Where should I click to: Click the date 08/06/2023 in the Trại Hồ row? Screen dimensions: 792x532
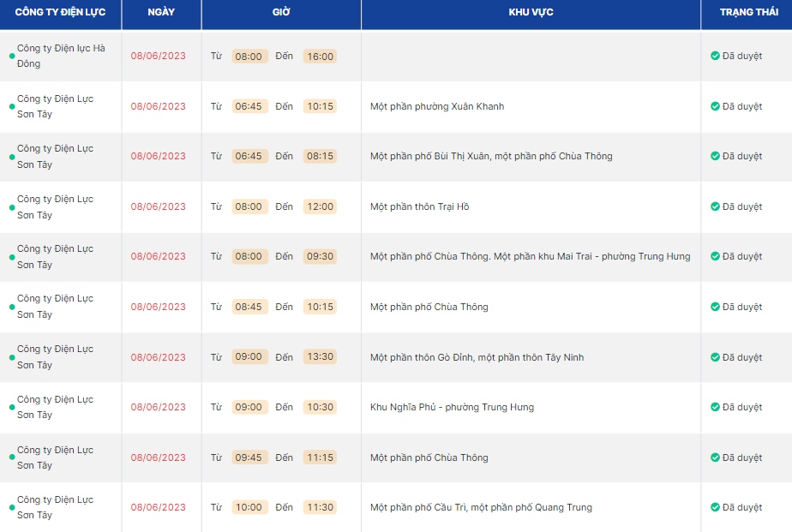(x=158, y=206)
